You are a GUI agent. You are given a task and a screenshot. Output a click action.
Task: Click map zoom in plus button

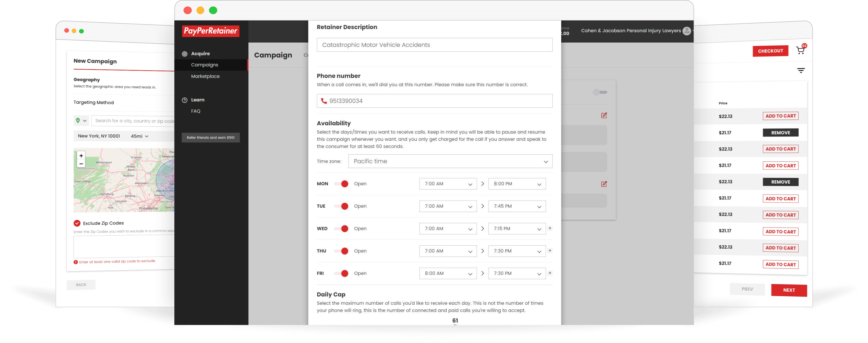point(81,156)
